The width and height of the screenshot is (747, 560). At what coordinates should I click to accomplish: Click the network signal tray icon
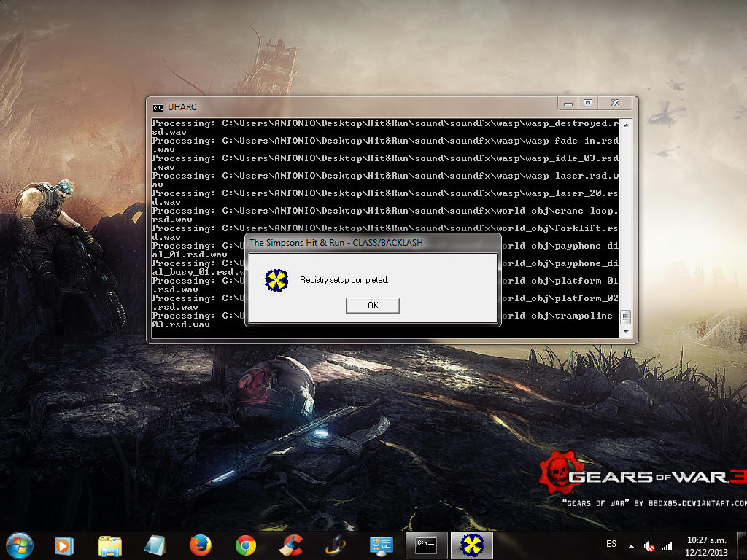point(666,545)
